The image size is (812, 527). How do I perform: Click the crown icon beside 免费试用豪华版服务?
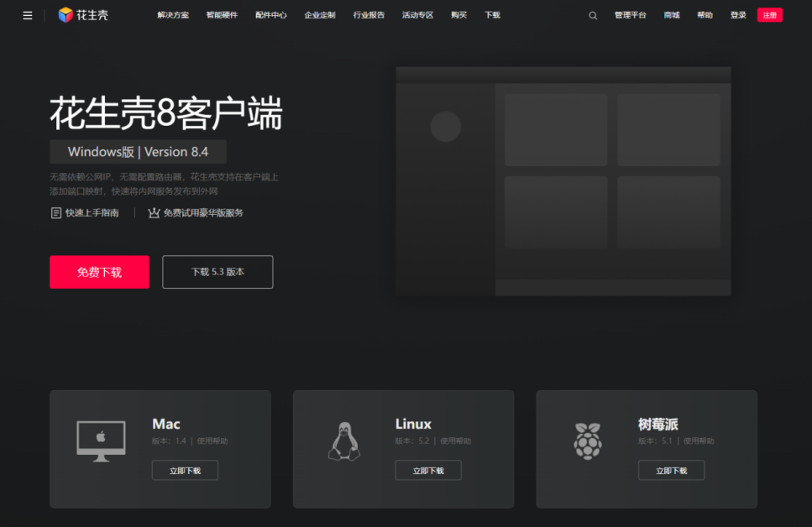coord(154,213)
